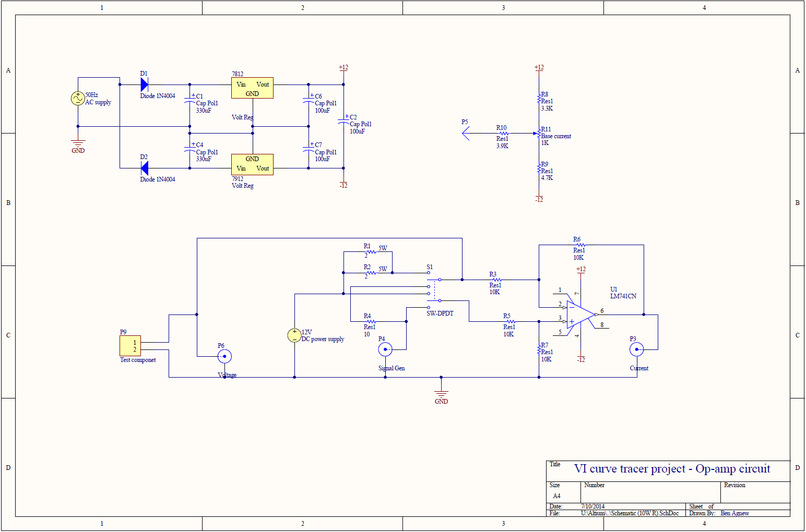
Task: Click the R8 3.3K resistor symbol
Action: [x=539, y=99]
